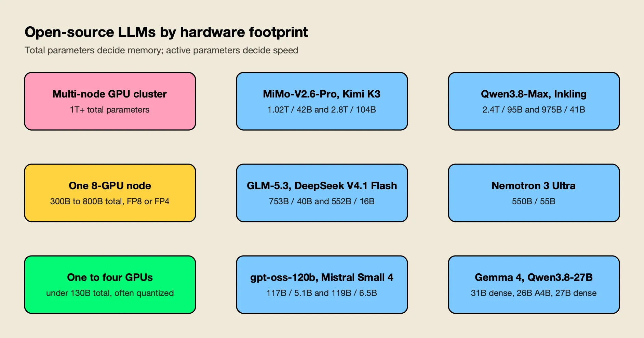
Task: Click the text 550B / 55B
Action: pyautogui.click(x=534, y=201)
